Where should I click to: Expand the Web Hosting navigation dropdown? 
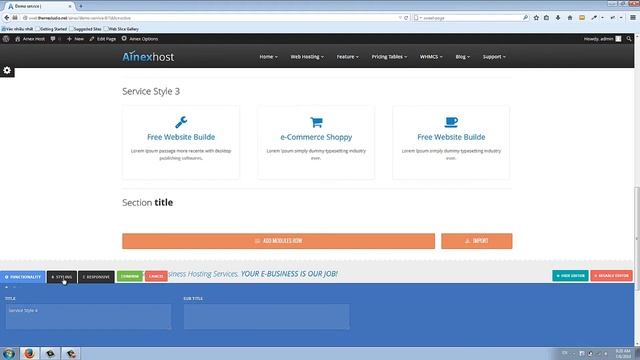[307, 57]
